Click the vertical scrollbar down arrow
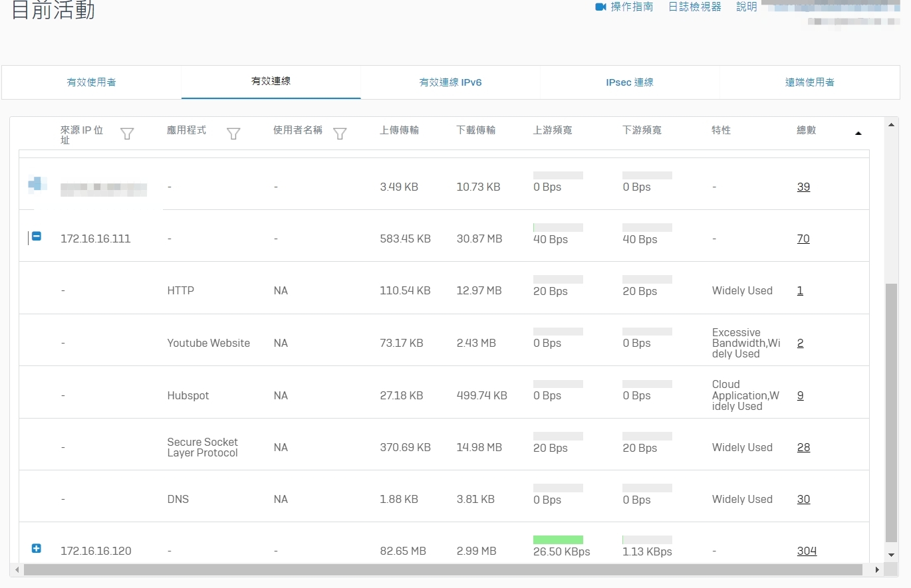 (x=892, y=555)
